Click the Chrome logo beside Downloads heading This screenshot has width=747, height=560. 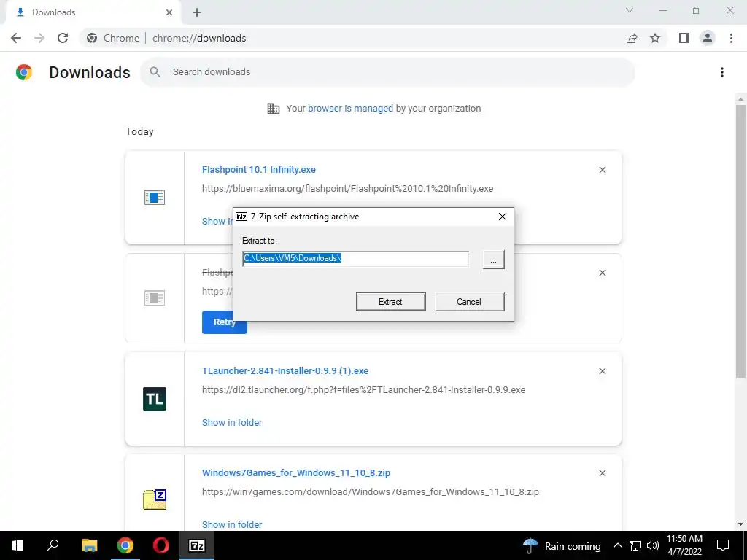coord(24,72)
